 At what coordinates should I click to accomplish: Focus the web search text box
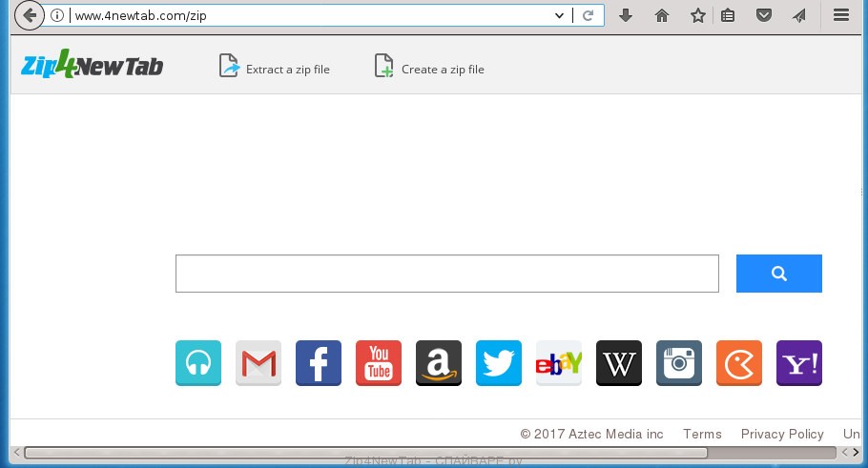pyautogui.click(x=447, y=274)
